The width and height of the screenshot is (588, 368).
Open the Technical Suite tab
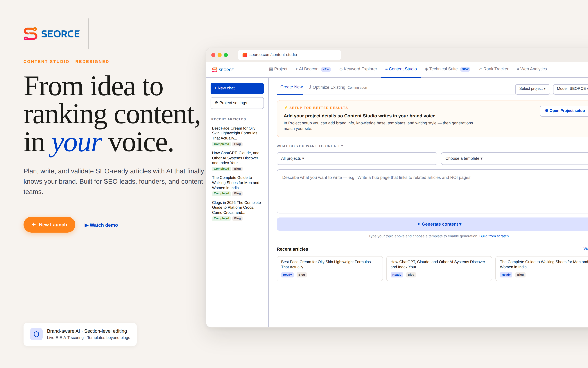[x=447, y=69]
